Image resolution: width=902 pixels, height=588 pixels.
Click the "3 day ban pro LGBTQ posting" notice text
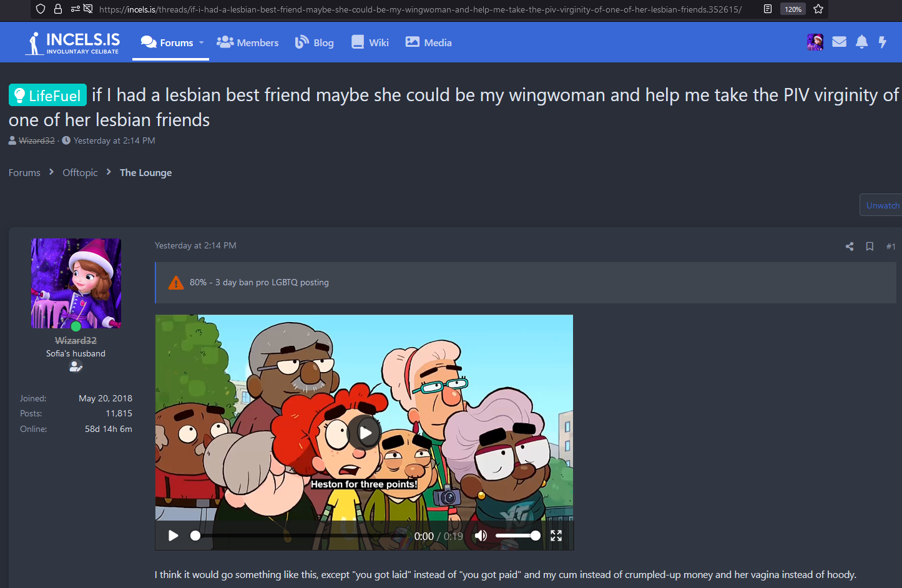pos(272,282)
